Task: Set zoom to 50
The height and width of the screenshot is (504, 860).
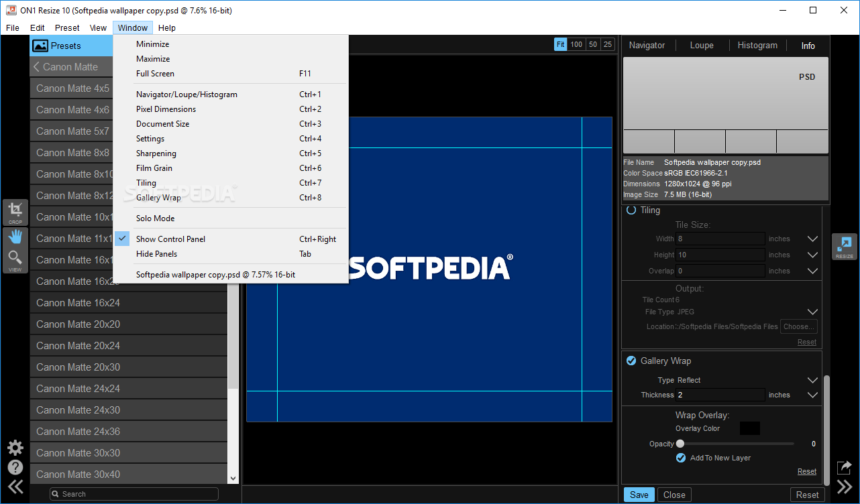Action: tap(593, 44)
